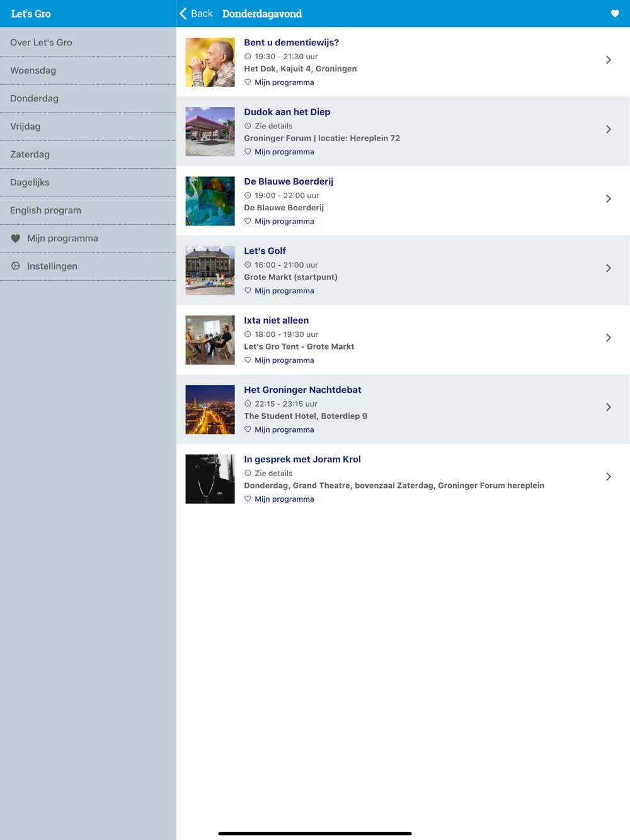Open Het Groninger Nachtdebat night thumbnail

(210, 409)
